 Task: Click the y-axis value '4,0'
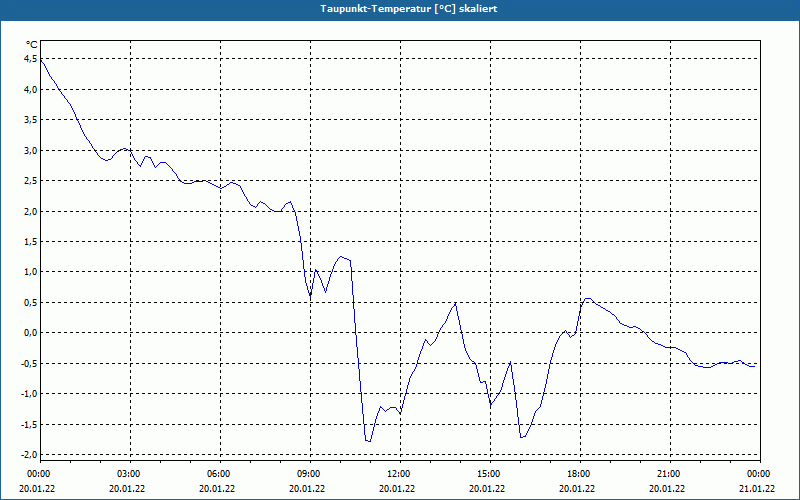coord(31,90)
